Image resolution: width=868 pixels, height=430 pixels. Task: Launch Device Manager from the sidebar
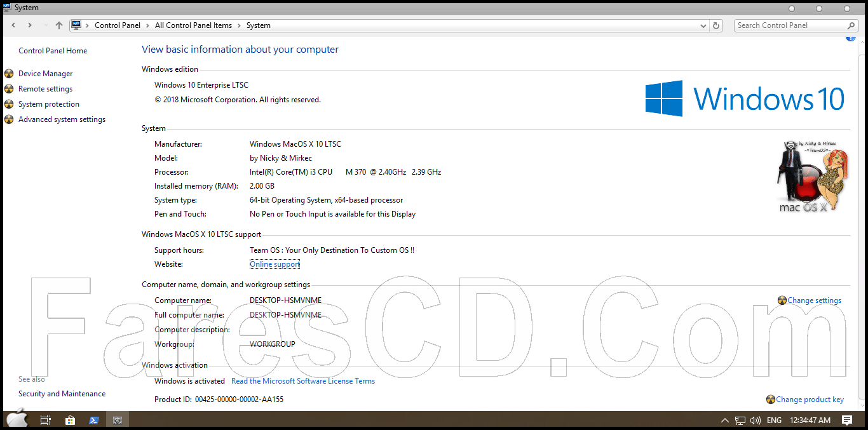pos(46,74)
